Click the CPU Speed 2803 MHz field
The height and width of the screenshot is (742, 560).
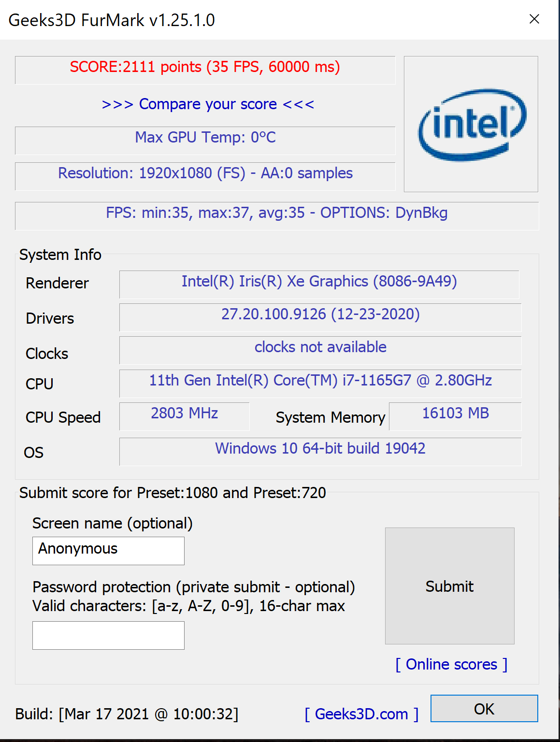click(184, 416)
